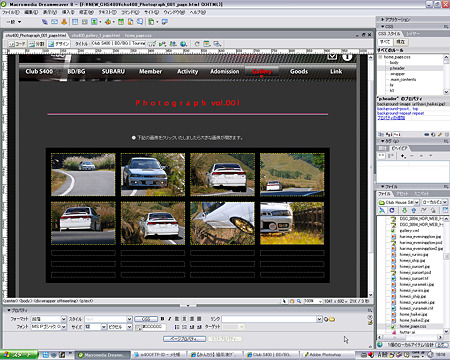Open the ピクセル unit dropdown
Viewport: 450px width, 360px height.
coord(129,327)
